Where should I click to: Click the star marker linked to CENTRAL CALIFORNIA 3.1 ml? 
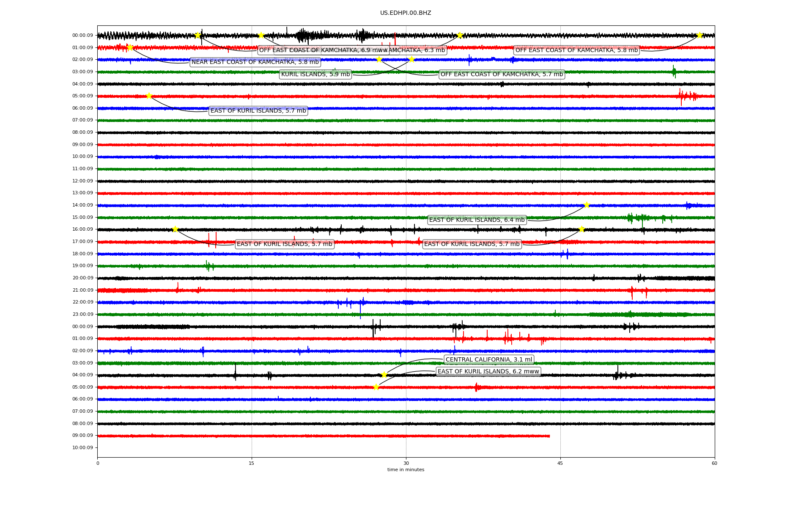tap(384, 375)
